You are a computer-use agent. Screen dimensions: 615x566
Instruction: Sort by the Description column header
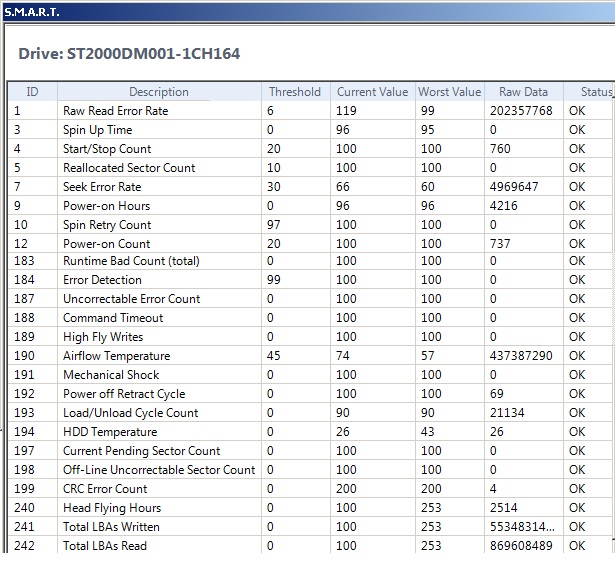[159, 92]
